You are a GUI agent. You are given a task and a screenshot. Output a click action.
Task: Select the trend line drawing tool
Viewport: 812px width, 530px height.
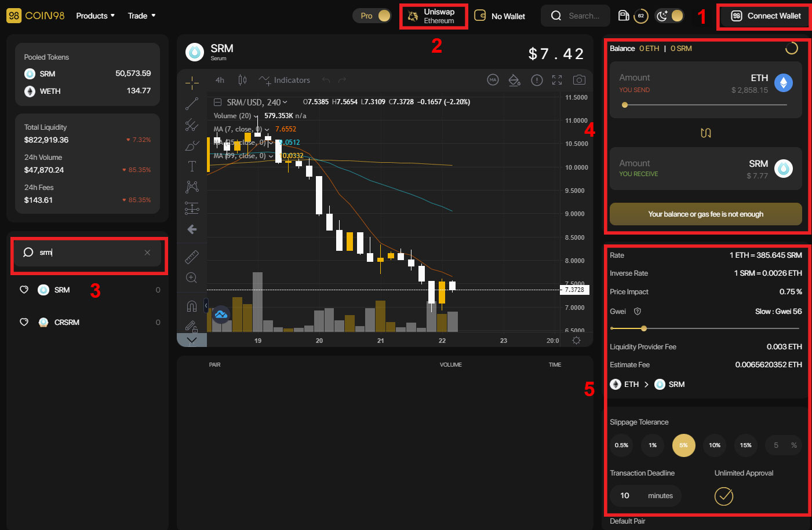pos(192,104)
